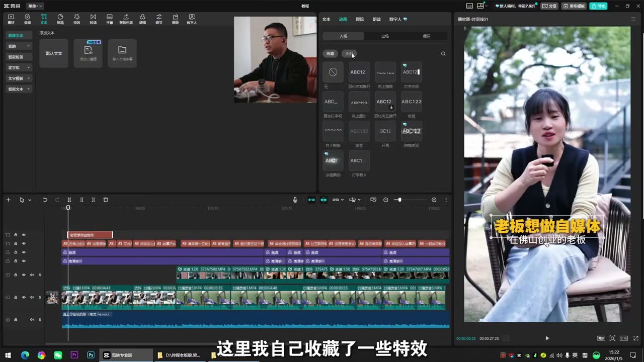This screenshot has width=644, height=362.
Task: Open the 特效 effects panel icon
Action: pos(76,19)
